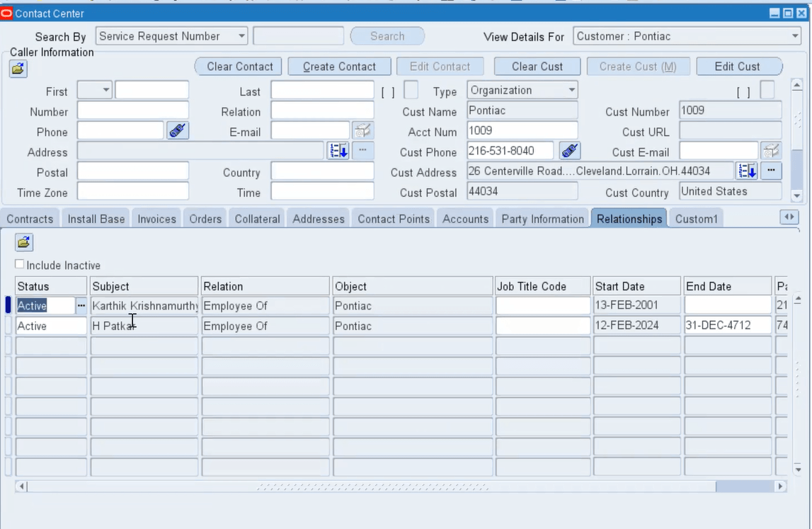The width and height of the screenshot is (812, 529).
Task: Switch to the Invoices tab
Action: click(157, 219)
